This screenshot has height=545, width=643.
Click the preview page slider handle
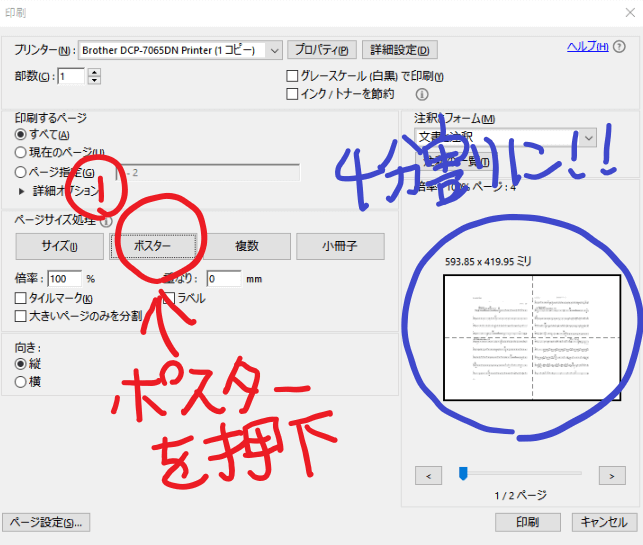click(463, 474)
